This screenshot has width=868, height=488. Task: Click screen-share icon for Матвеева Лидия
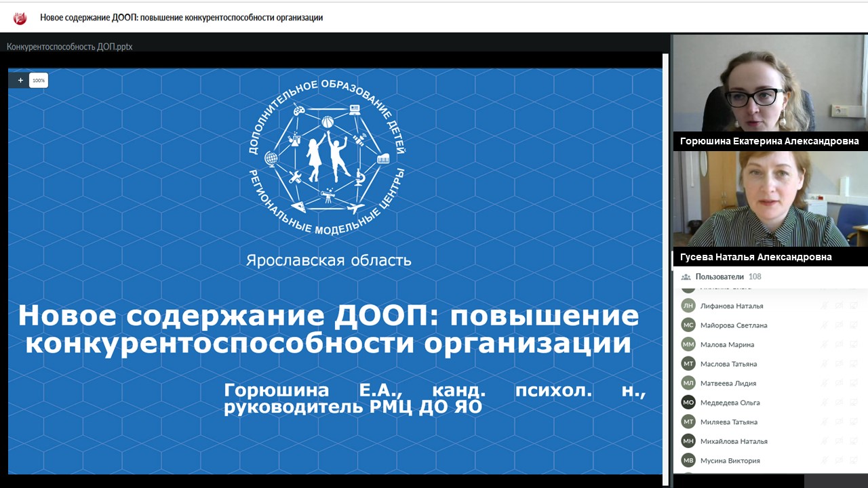[x=854, y=383]
